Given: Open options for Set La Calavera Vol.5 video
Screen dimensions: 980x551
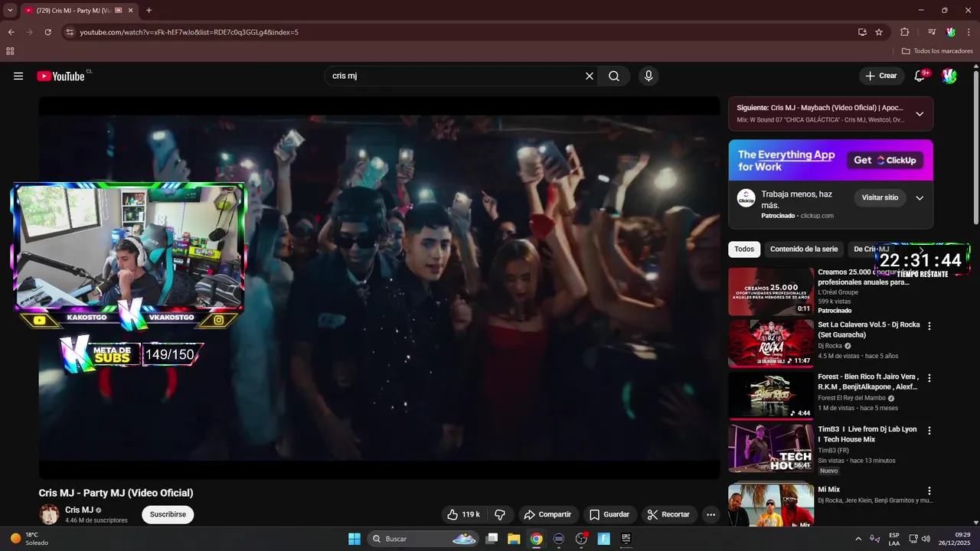Looking at the screenshot, I should [x=929, y=326].
